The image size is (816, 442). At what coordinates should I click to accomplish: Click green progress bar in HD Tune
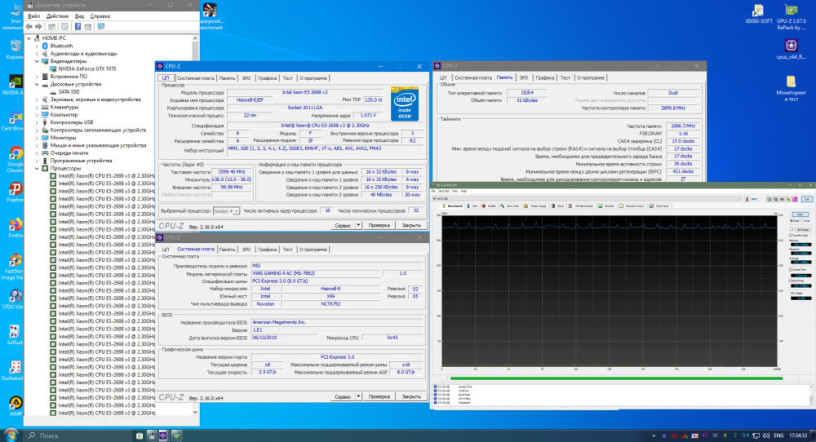click(617, 378)
